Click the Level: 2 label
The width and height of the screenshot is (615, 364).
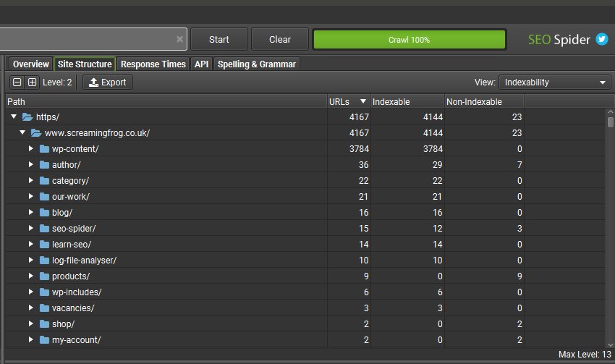pos(57,82)
